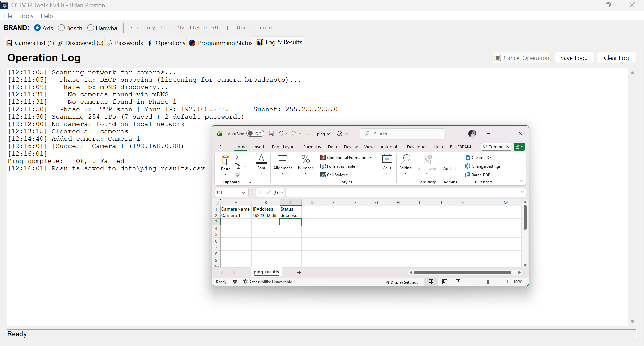Open the Tools menu in CCTV IP Toolkit
The height and width of the screenshot is (346, 644).
click(26, 16)
